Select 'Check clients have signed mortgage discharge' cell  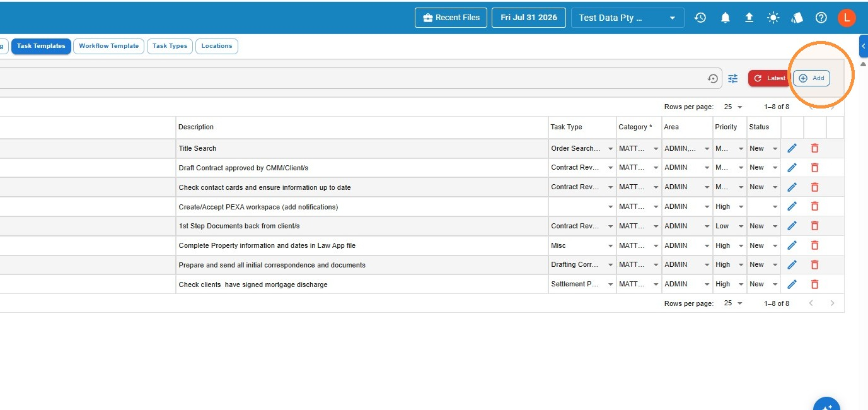pos(362,284)
